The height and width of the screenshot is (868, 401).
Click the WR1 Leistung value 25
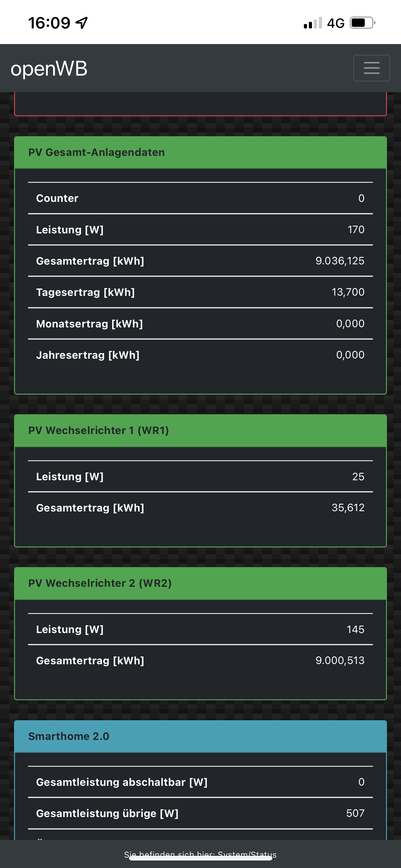click(x=358, y=476)
